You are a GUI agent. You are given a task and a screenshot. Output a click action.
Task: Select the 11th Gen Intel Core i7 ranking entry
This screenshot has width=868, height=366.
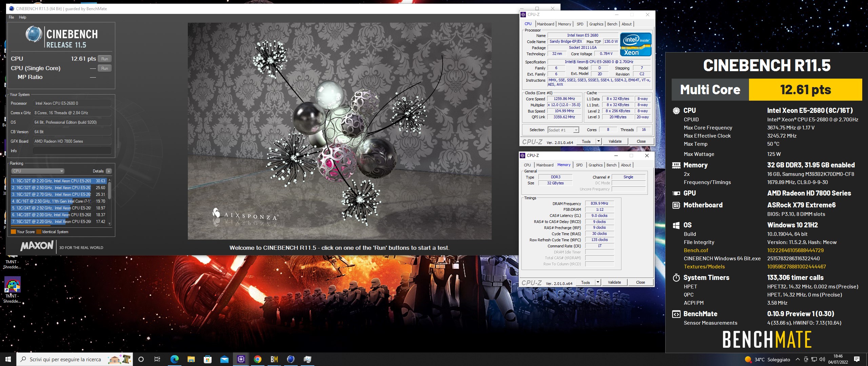point(59,201)
